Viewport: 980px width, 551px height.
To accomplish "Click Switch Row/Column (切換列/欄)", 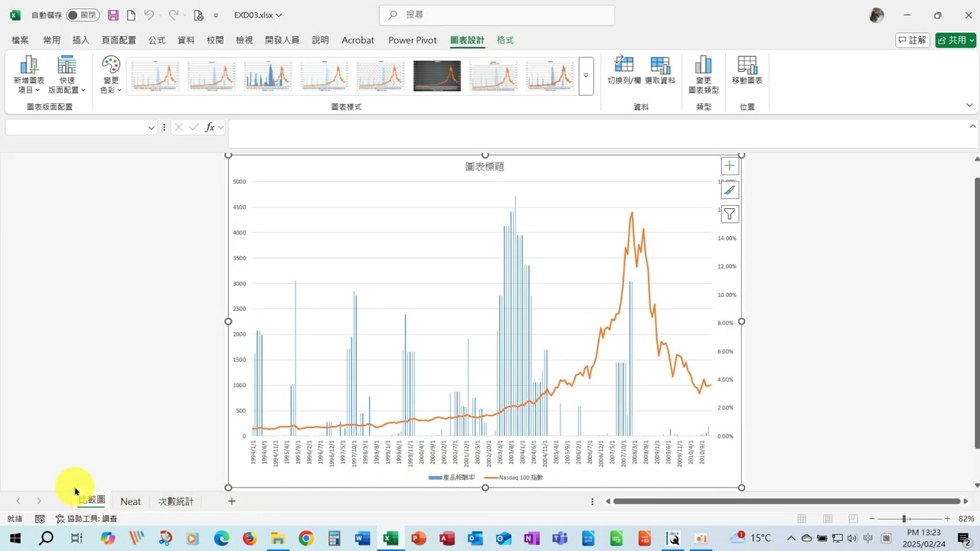I will pos(624,70).
